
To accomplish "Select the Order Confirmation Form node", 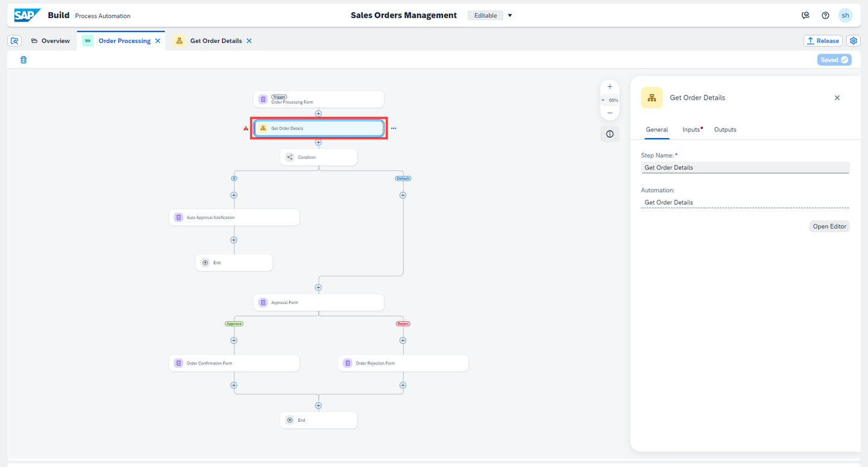I will 234,363.
